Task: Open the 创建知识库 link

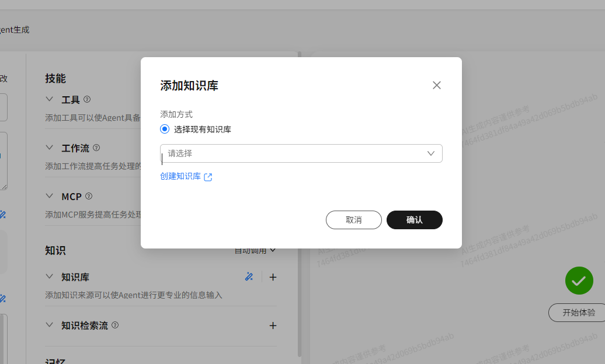Action: (x=181, y=176)
